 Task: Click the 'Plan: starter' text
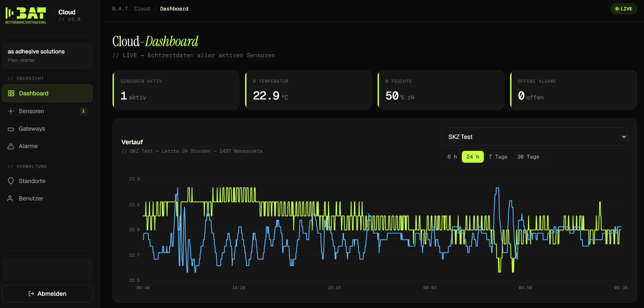pos(21,60)
